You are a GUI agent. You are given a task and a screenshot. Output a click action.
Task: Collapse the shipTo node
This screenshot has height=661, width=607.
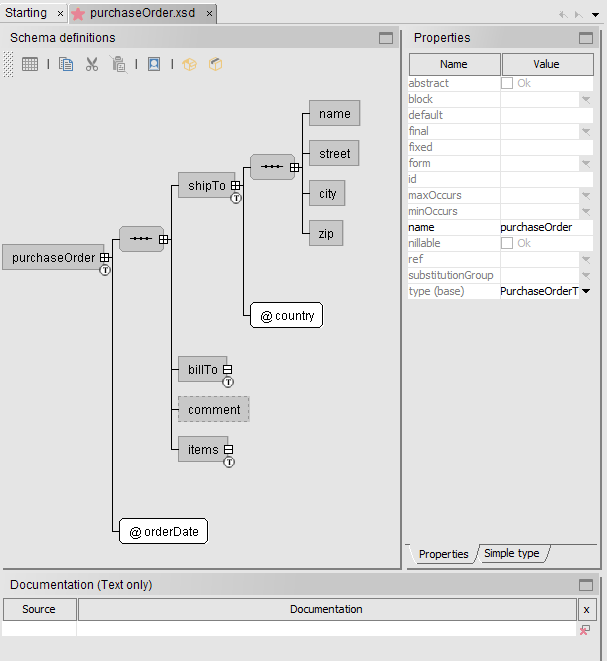[236, 185]
